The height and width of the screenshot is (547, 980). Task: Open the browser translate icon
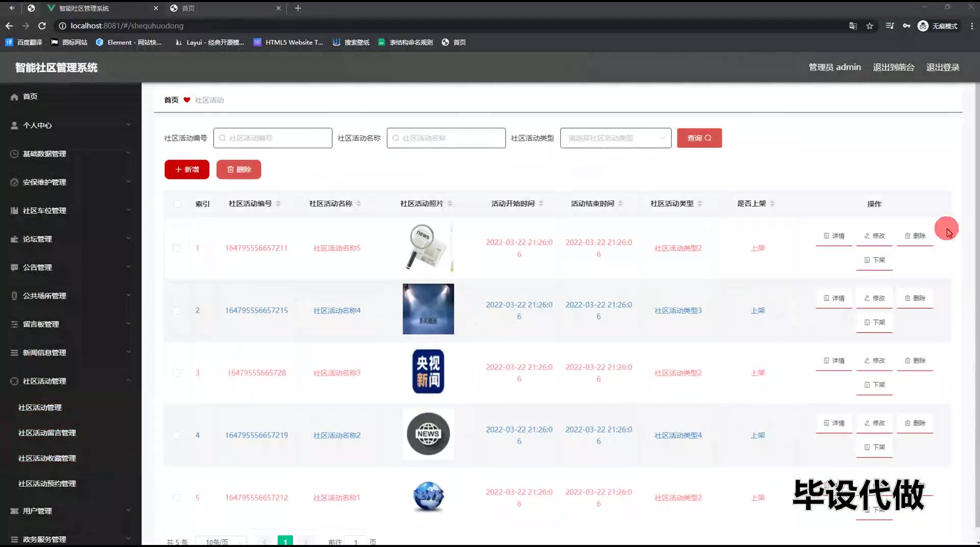point(853,26)
